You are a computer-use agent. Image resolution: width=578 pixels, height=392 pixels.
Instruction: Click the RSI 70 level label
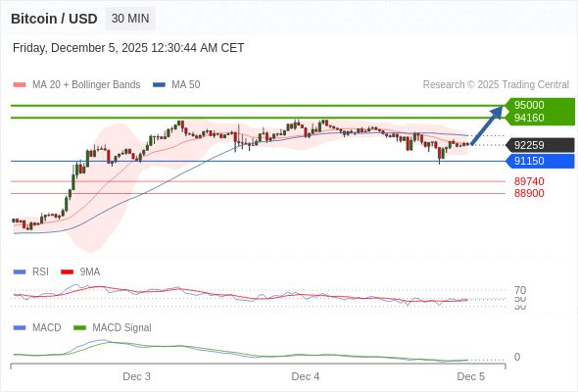520,290
